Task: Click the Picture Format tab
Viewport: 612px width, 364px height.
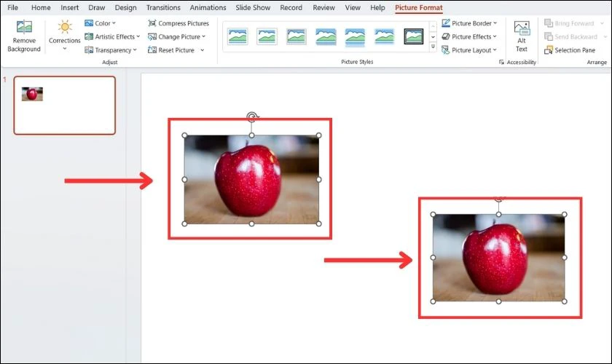Action: [419, 7]
